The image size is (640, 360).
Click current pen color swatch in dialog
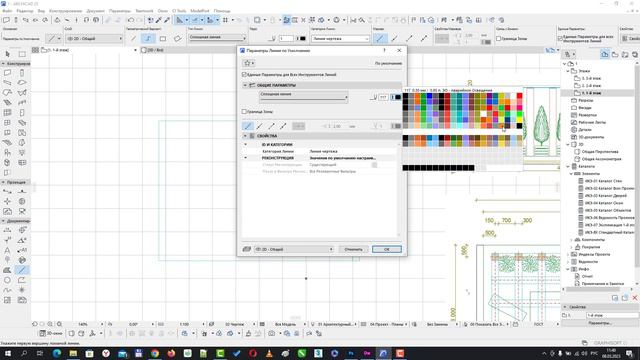pos(396,97)
